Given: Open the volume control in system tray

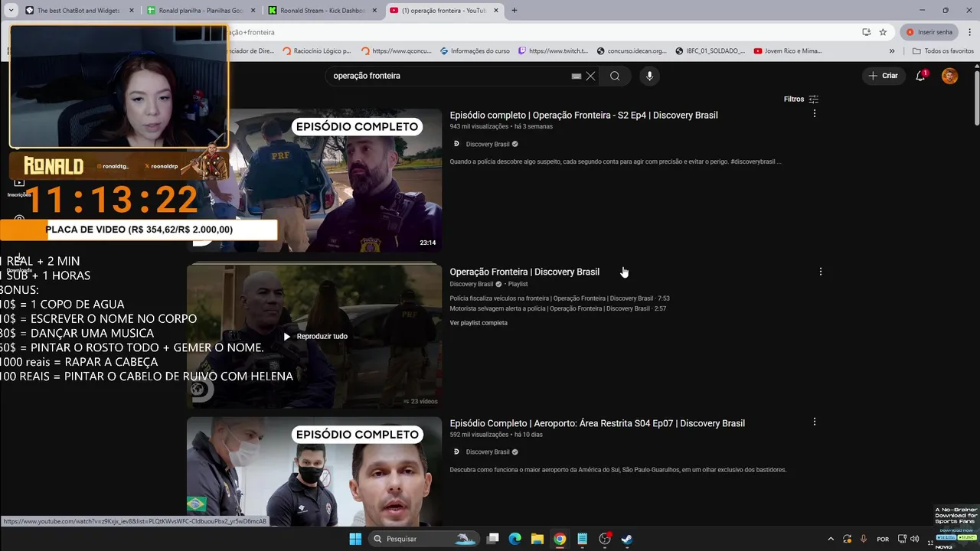Looking at the screenshot, I should pos(914,539).
